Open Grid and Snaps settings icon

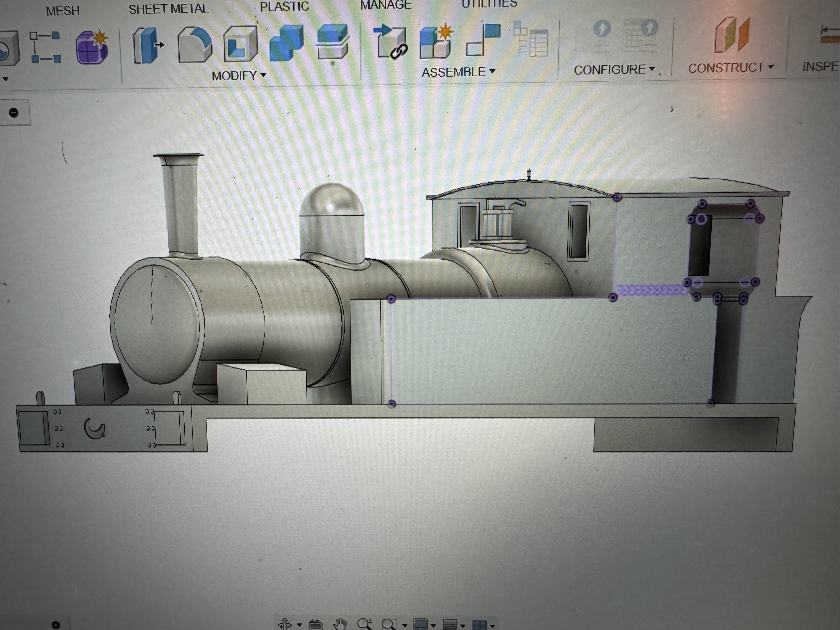451,624
